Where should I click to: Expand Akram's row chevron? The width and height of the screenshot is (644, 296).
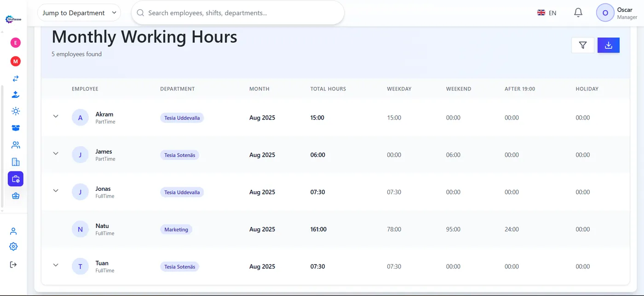click(56, 116)
